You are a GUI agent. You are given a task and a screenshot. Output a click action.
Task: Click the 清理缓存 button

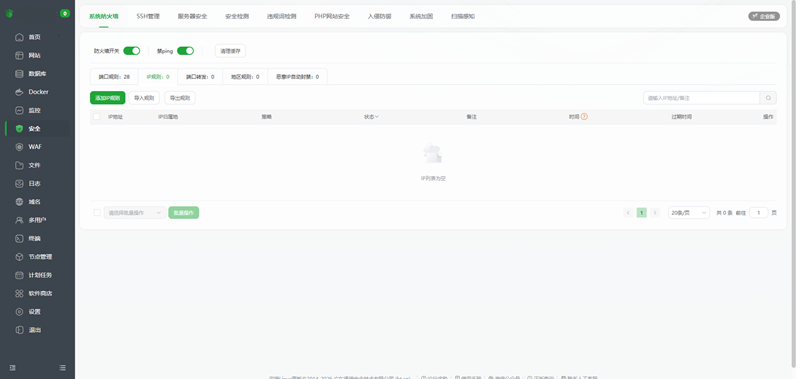[x=230, y=51]
